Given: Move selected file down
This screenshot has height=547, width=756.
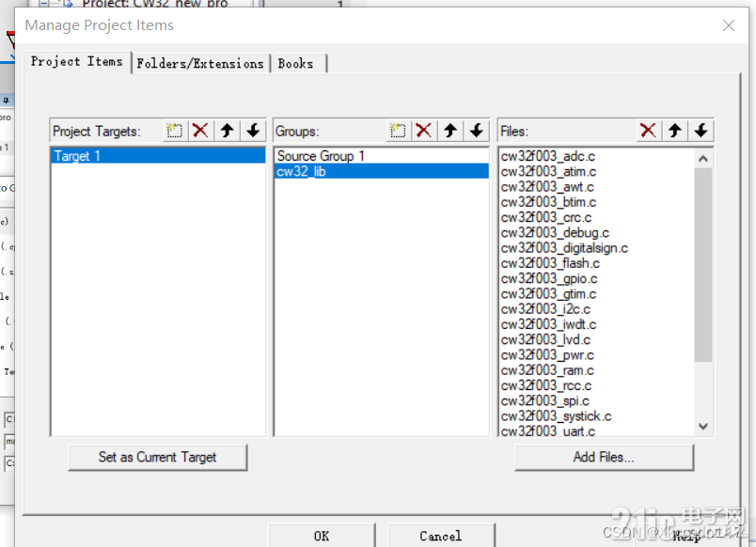Looking at the screenshot, I should [x=701, y=131].
